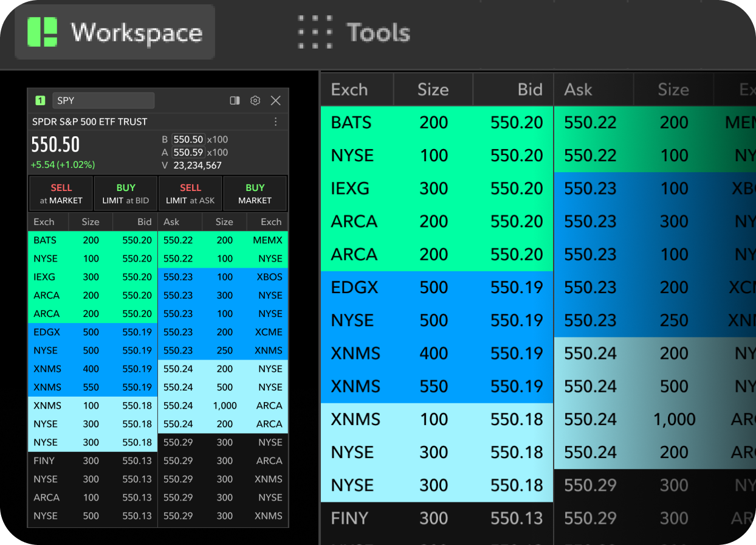
Task: Click the SPY symbol input field
Action: pyautogui.click(x=103, y=100)
